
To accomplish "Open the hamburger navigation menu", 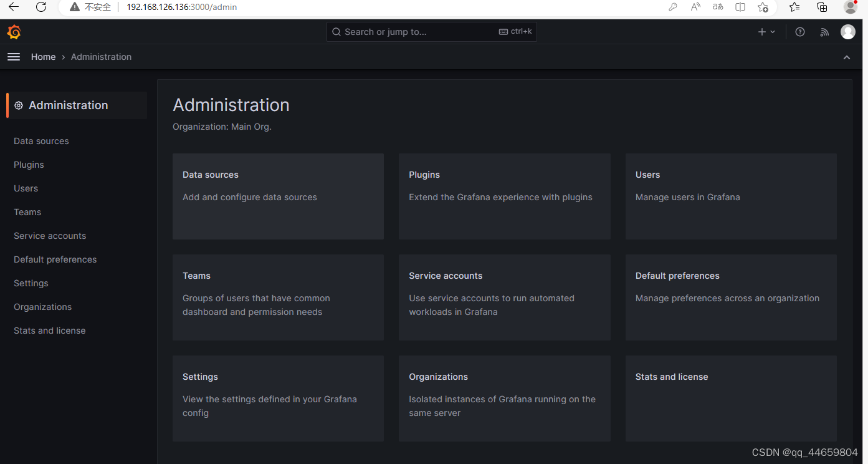I will tap(14, 57).
